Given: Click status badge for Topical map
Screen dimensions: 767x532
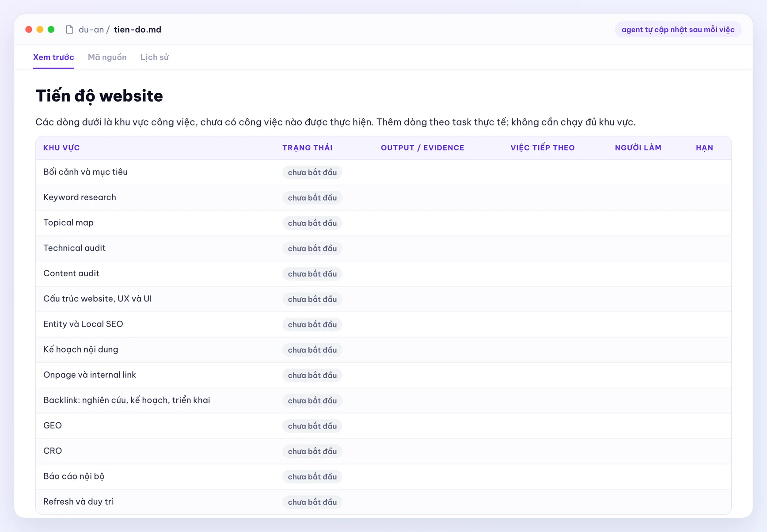Looking at the screenshot, I should click(x=312, y=224).
